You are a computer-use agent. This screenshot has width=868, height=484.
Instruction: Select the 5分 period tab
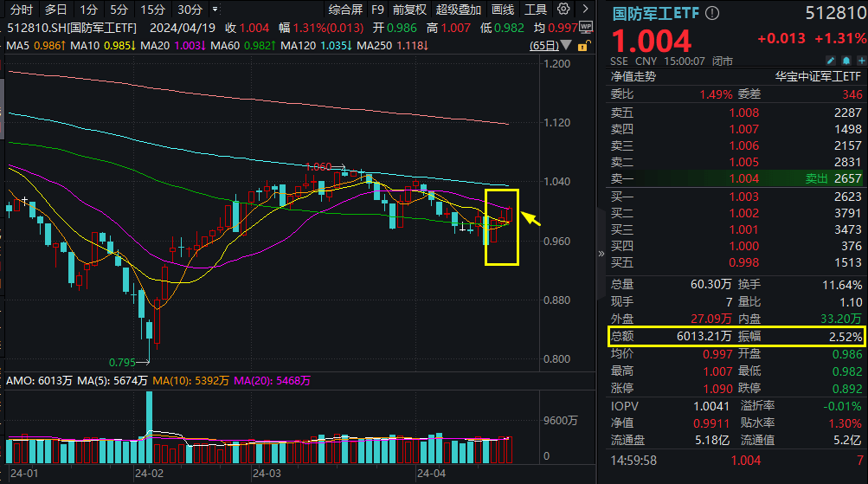click(x=119, y=10)
